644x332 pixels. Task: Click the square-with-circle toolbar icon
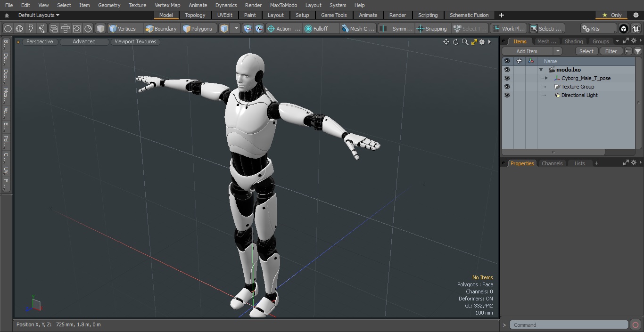pos(77,29)
